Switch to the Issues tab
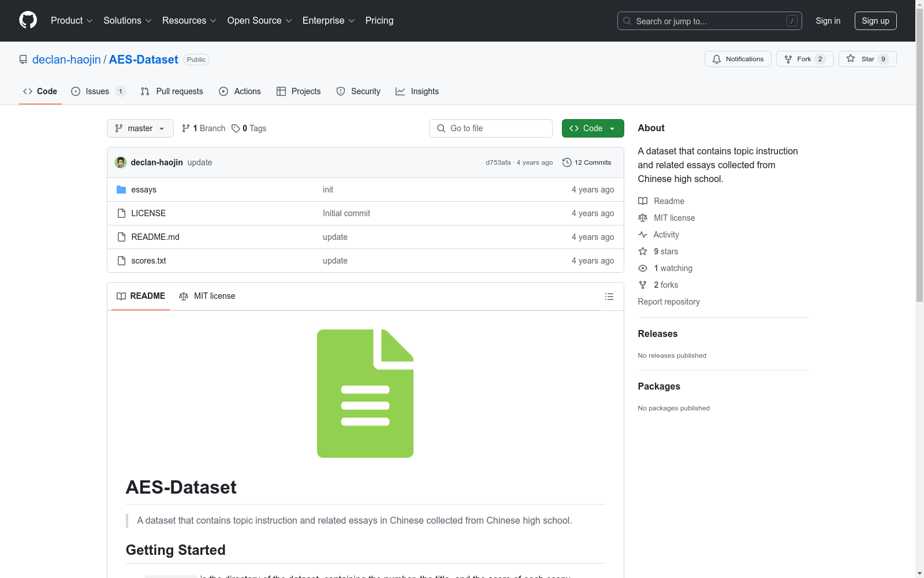This screenshot has width=924, height=578. click(x=98, y=91)
